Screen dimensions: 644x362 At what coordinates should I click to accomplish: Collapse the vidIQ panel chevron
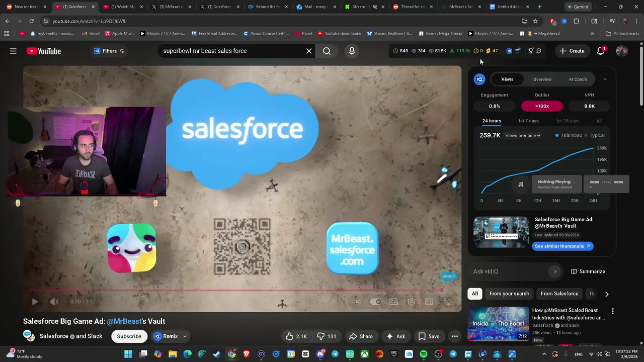[605, 79]
